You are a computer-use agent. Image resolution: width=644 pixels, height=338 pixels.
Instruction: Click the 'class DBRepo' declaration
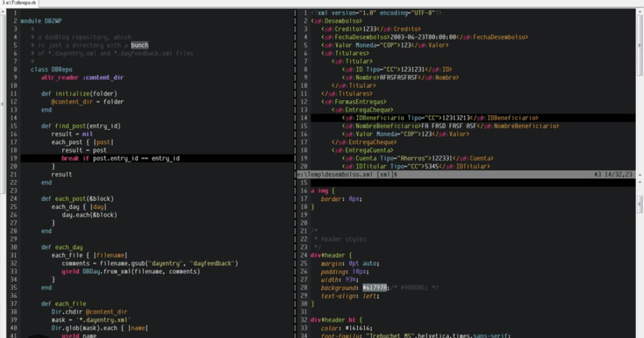(52, 69)
